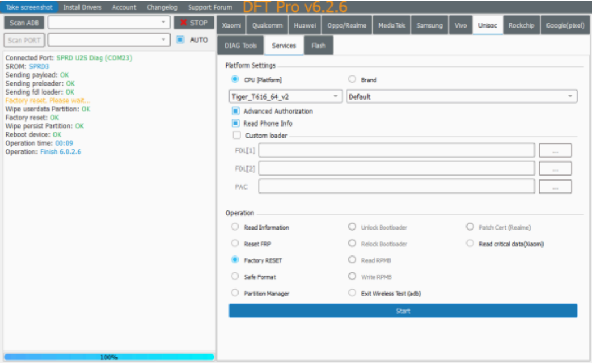Click the SPRD U25 Diag (COM23) log text
This screenshot has height=364, width=592.
pyautogui.click(x=95, y=58)
